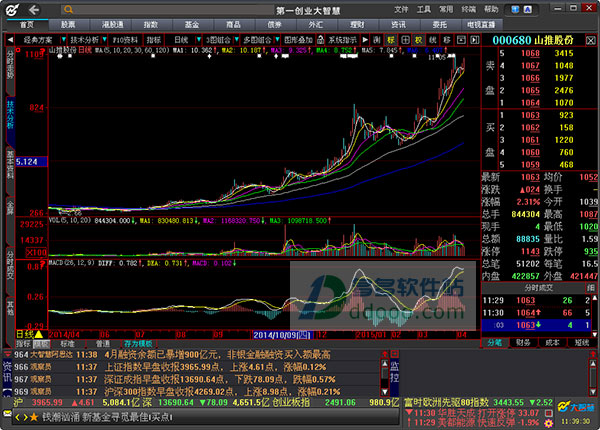Screen dimensions: 600x430
Task: Switch to the 外汇 tab
Action: point(316,25)
